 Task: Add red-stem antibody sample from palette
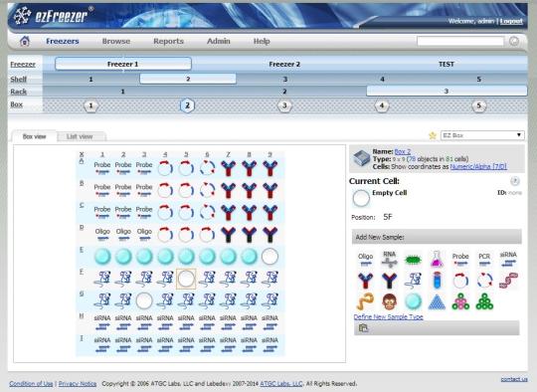tap(365, 281)
